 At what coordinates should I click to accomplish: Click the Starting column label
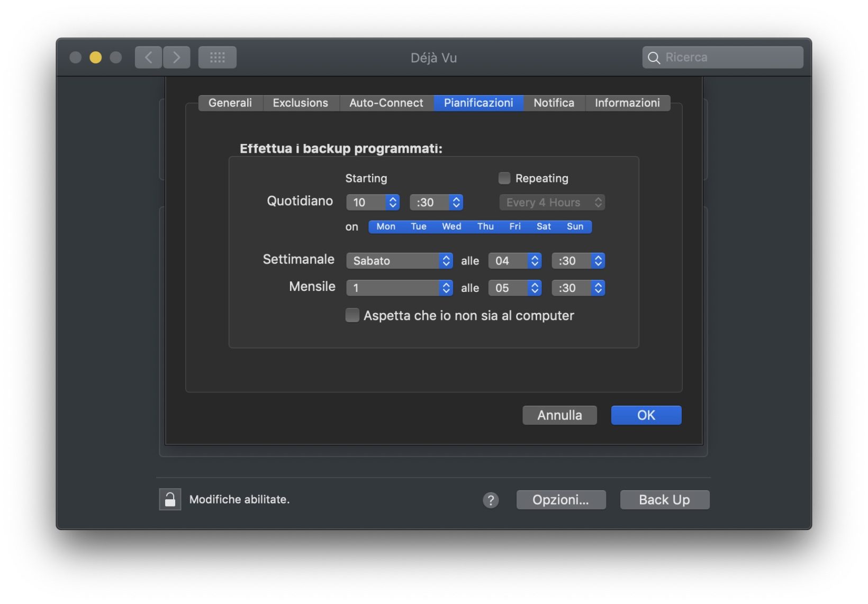pos(366,178)
